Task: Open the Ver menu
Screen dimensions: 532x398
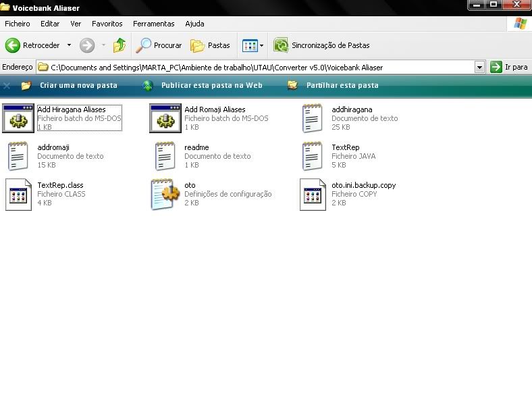Action: 76,24
